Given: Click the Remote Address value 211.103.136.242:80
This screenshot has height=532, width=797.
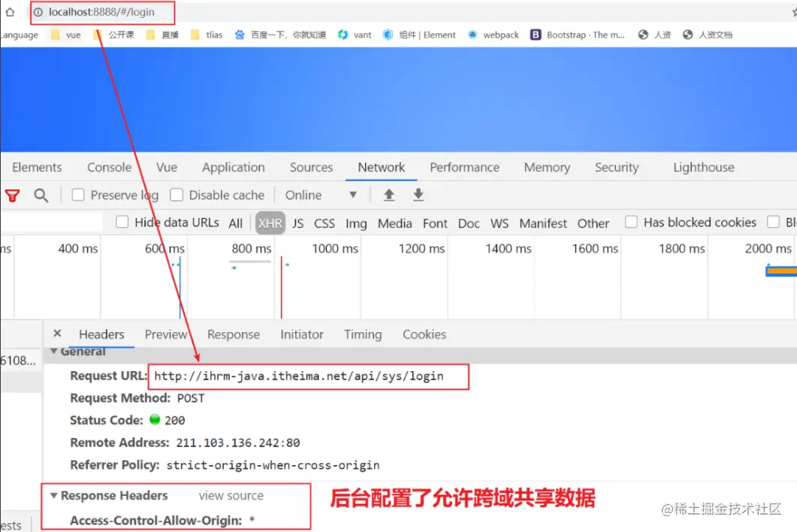Looking at the screenshot, I should 238,443.
